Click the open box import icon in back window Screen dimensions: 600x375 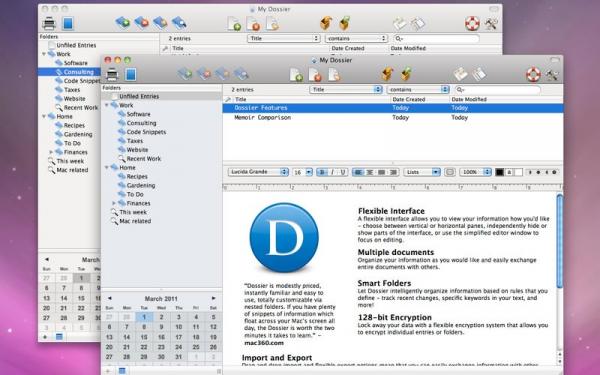click(x=326, y=23)
